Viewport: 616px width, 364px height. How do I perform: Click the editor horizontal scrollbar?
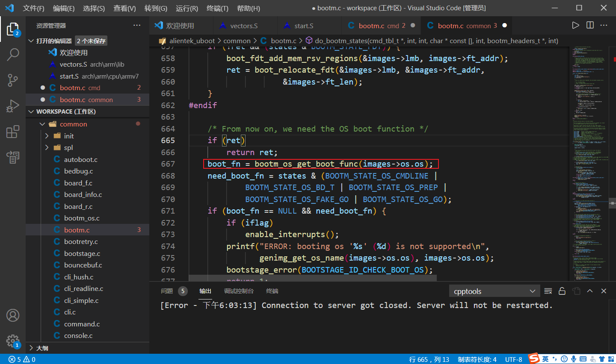click(313, 278)
